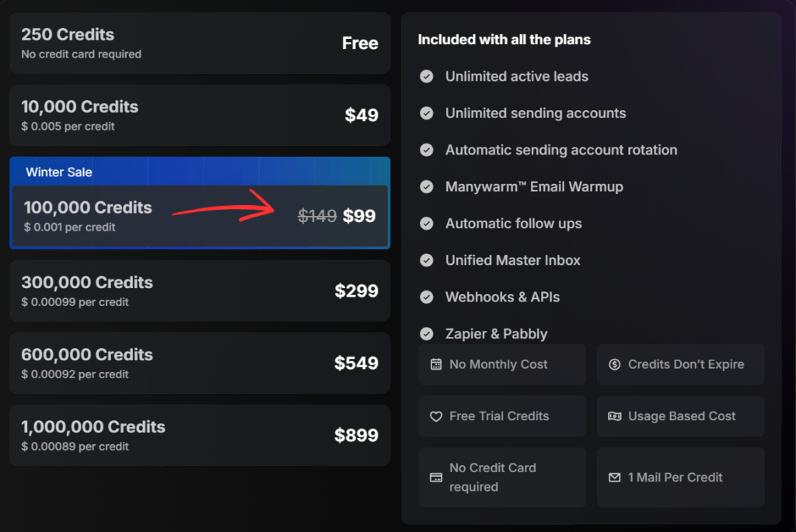Click the heart icon beside Free Trial Credits
Viewport: 796px width, 532px height.
pyautogui.click(x=436, y=416)
